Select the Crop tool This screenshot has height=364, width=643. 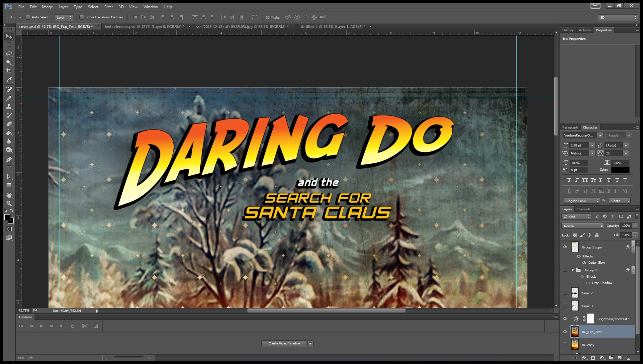tap(9, 71)
